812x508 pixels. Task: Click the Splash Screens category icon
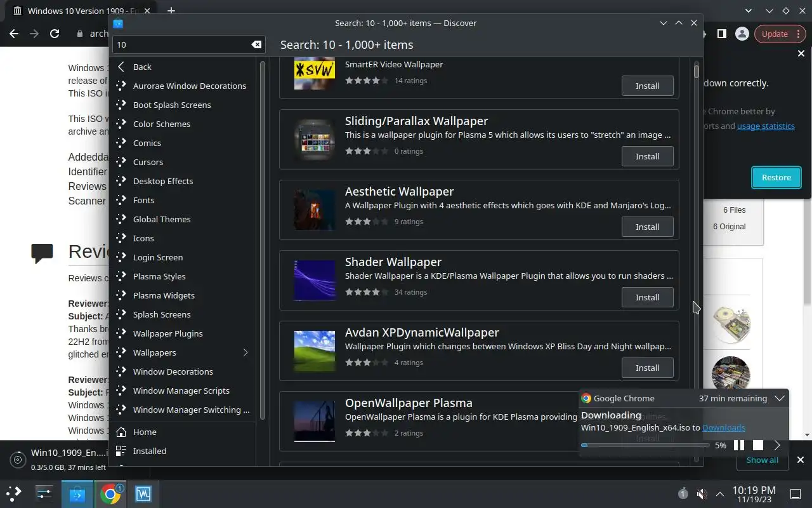[121, 314]
